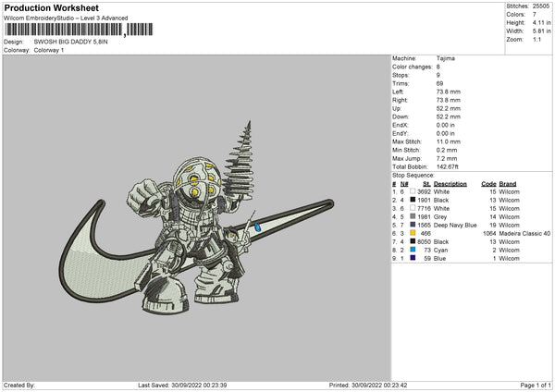Image resolution: width=555 pixels, height=392 pixels.
Task: Click the Description column header
Action: click(450, 182)
